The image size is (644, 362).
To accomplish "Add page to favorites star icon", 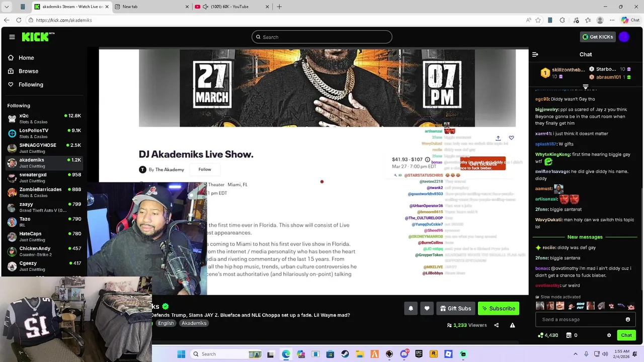I will [x=538, y=20].
